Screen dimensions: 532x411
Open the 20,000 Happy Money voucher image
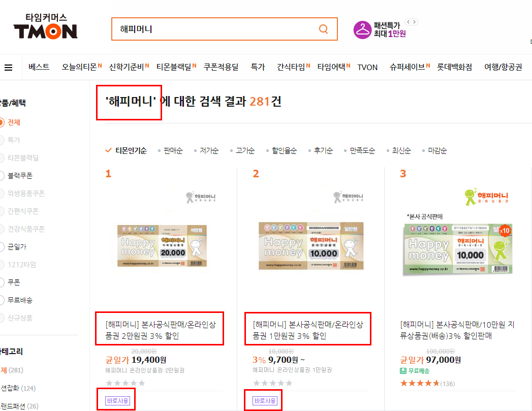click(162, 246)
